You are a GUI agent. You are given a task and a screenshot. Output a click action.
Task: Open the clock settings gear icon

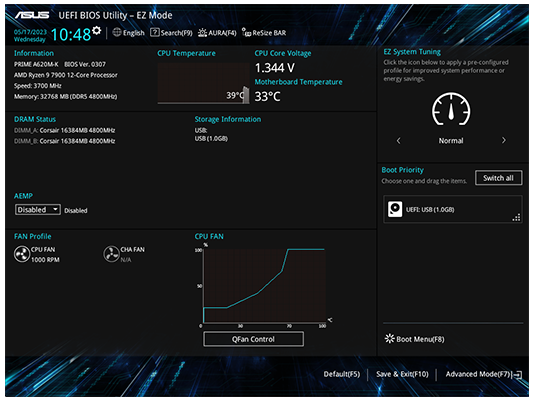coord(97,31)
